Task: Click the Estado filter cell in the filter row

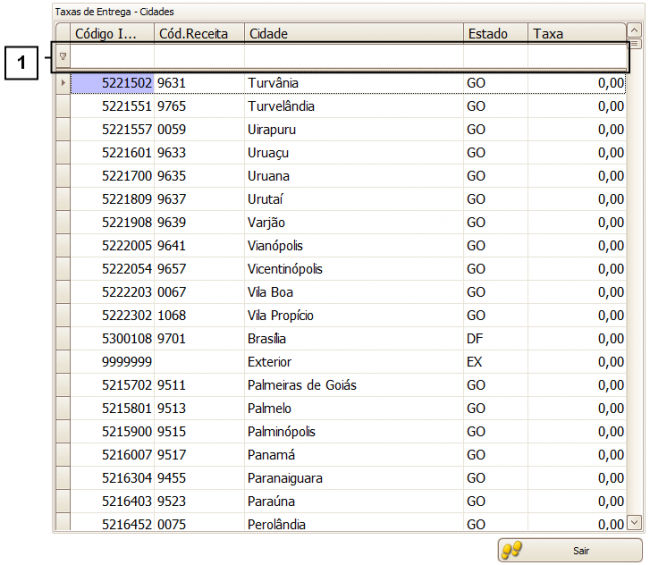Action: pyautogui.click(x=495, y=58)
